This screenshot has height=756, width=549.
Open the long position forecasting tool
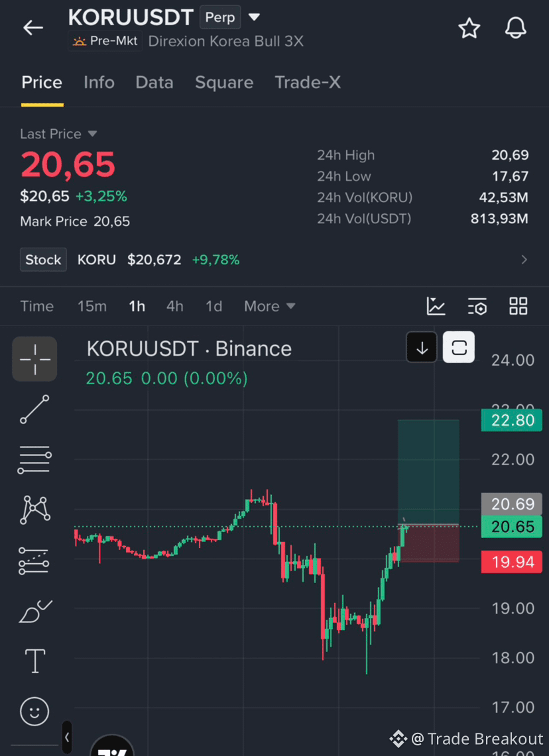click(x=34, y=561)
